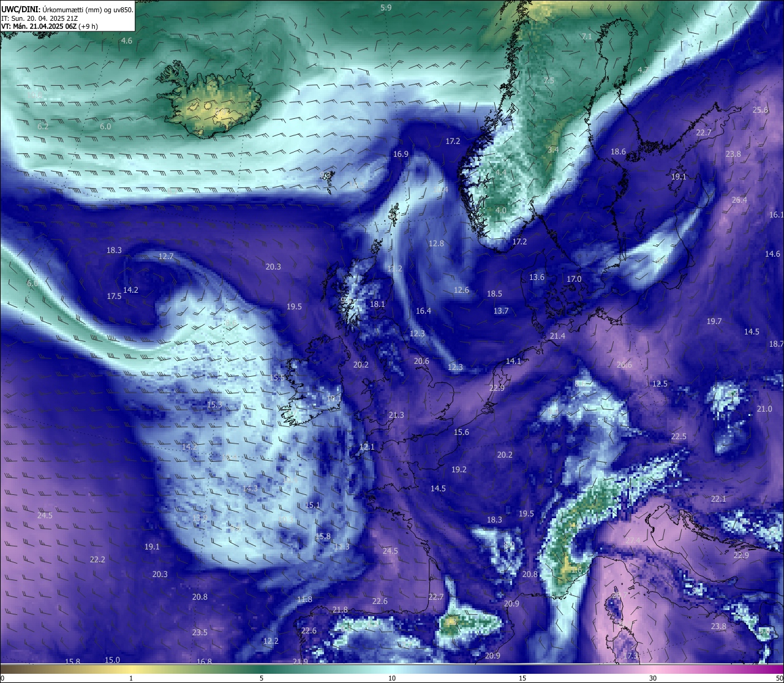Click the 12.7 value west of Ireland's low
The image size is (784, 683).
pos(166,257)
